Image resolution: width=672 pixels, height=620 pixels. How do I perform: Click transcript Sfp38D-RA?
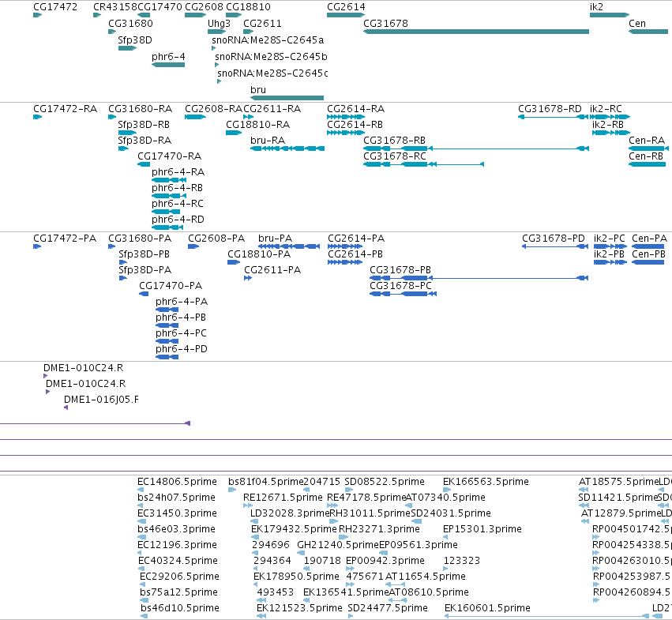(x=145, y=141)
